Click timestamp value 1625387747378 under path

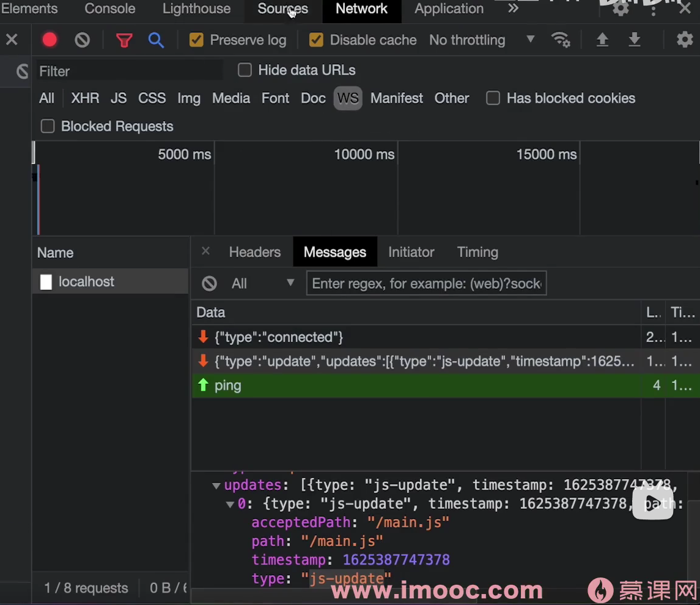(396, 560)
